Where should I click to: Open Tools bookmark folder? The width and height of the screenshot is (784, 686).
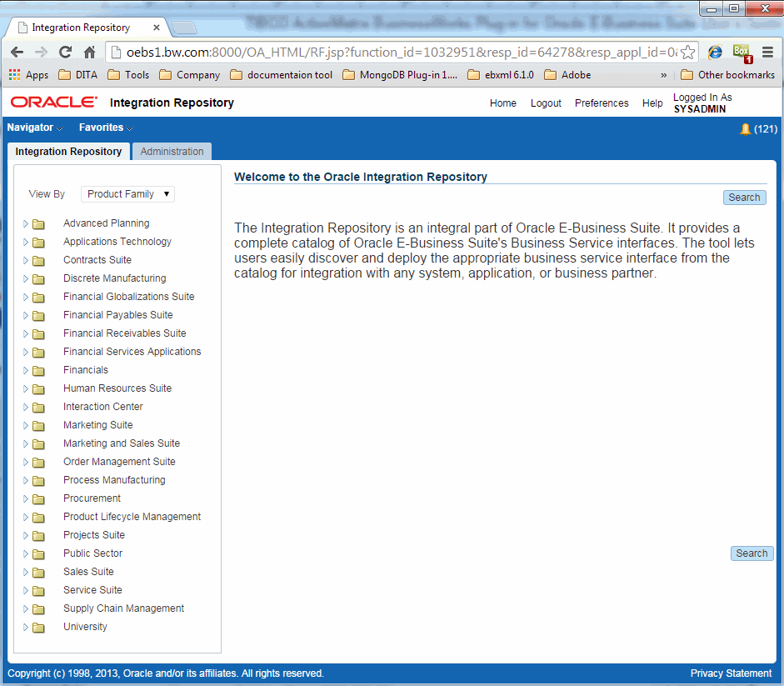128,75
